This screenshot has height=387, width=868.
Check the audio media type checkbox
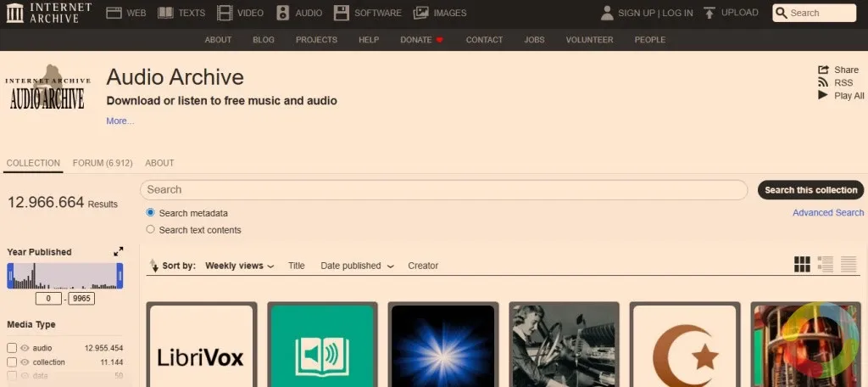pyautogui.click(x=12, y=348)
